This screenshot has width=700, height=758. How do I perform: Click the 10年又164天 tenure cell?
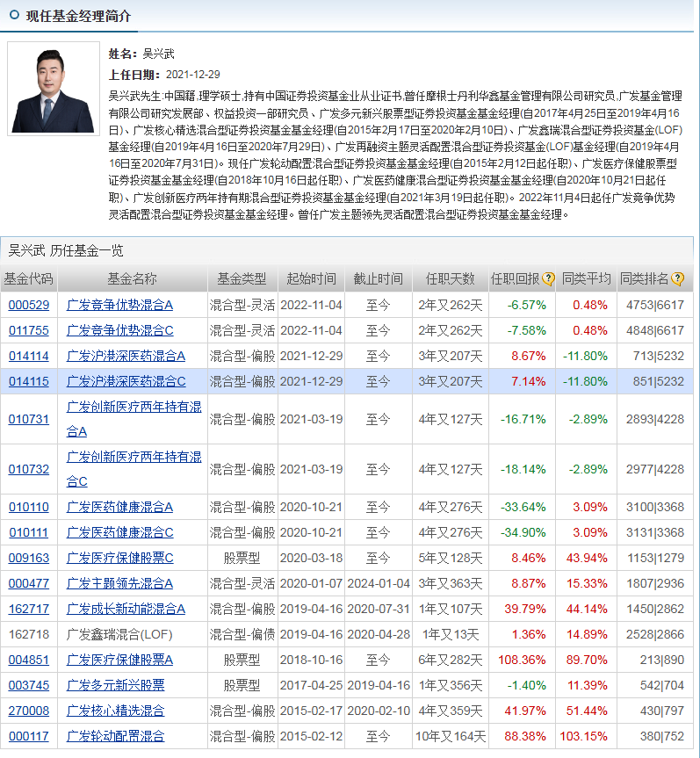click(451, 737)
